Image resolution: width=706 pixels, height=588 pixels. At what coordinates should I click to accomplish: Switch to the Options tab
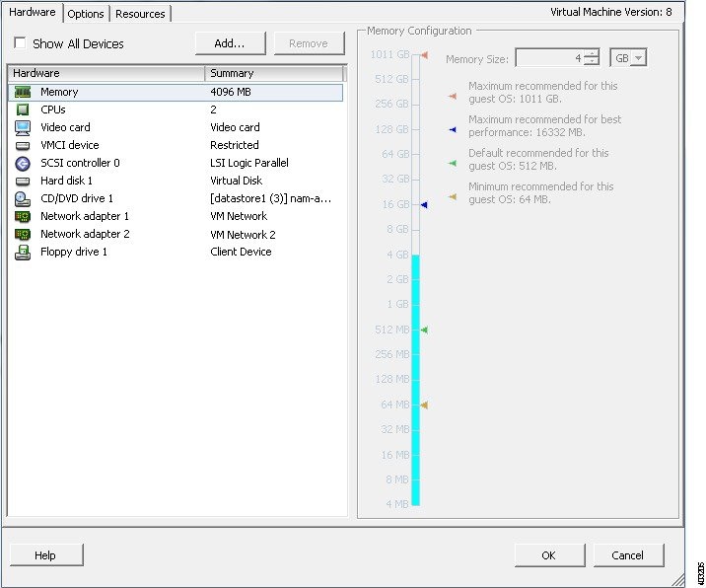click(x=86, y=14)
